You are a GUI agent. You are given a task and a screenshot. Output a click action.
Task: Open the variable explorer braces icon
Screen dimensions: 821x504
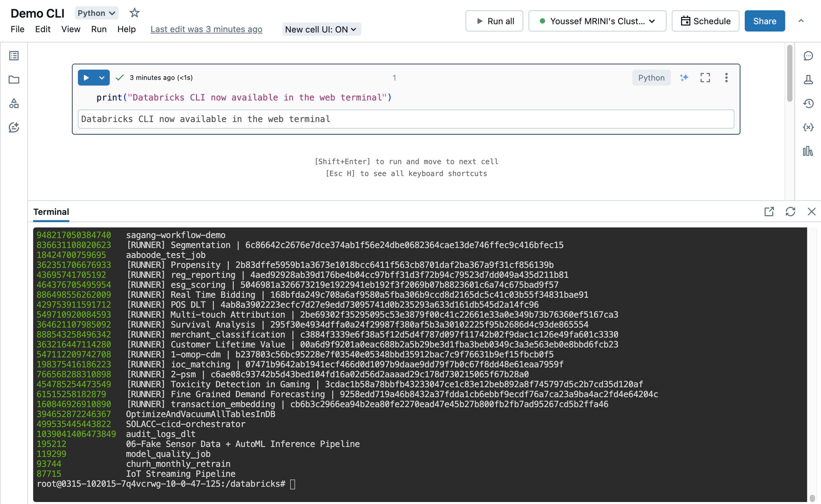[808, 128]
